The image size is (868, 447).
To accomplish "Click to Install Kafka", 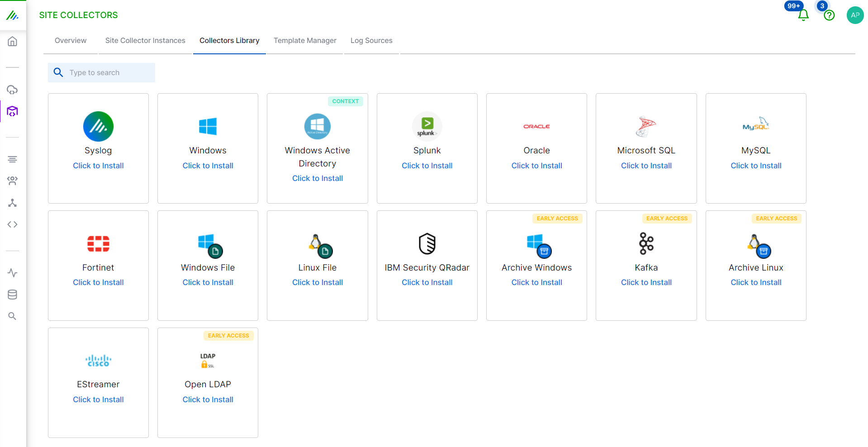I will point(646,282).
